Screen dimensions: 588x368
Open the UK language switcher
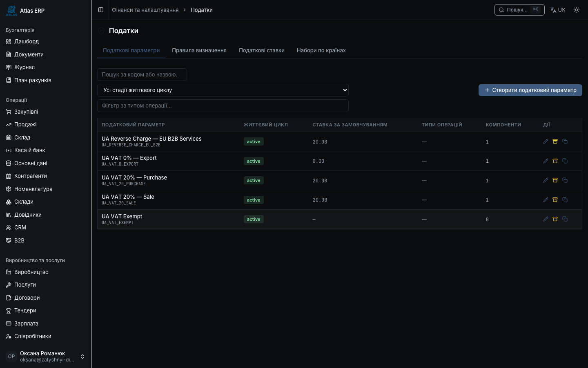558,10
